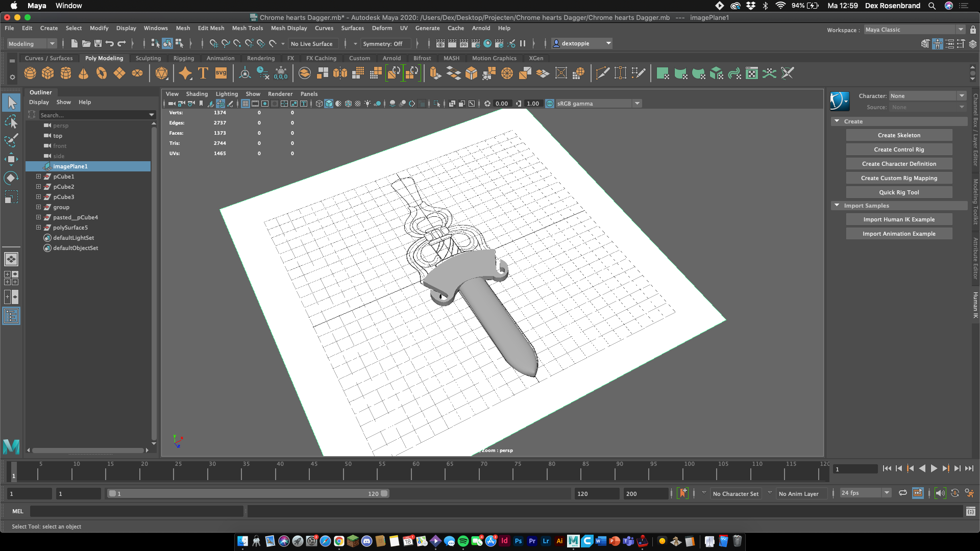The image size is (980, 551).
Task: Toggle smooth shade all in viewport
Action: pos(329,104)
